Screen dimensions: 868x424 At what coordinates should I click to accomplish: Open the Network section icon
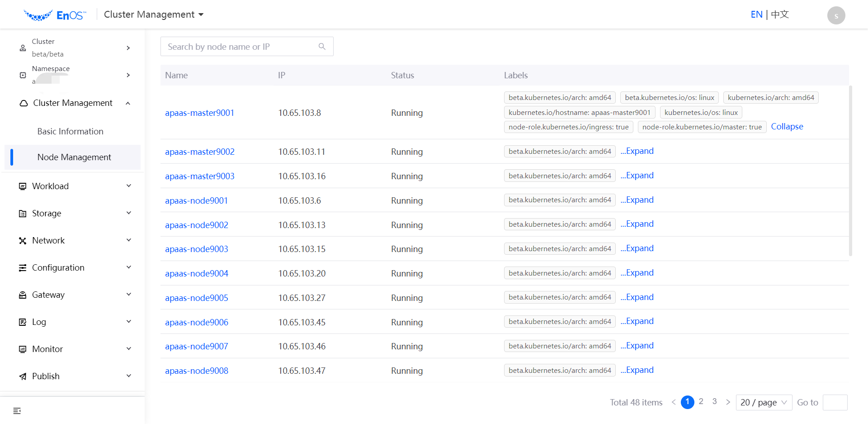[23, 240]
